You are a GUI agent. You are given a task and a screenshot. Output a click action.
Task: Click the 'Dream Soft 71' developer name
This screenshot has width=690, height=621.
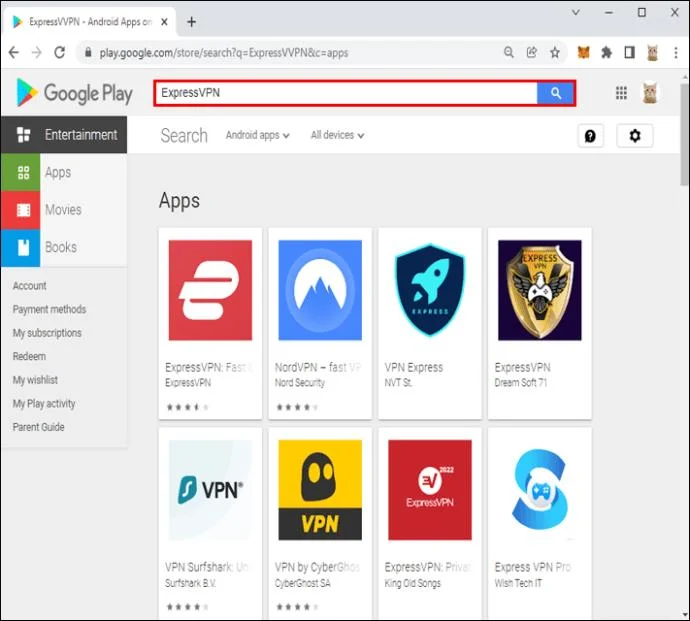click(x=521, y=382)
